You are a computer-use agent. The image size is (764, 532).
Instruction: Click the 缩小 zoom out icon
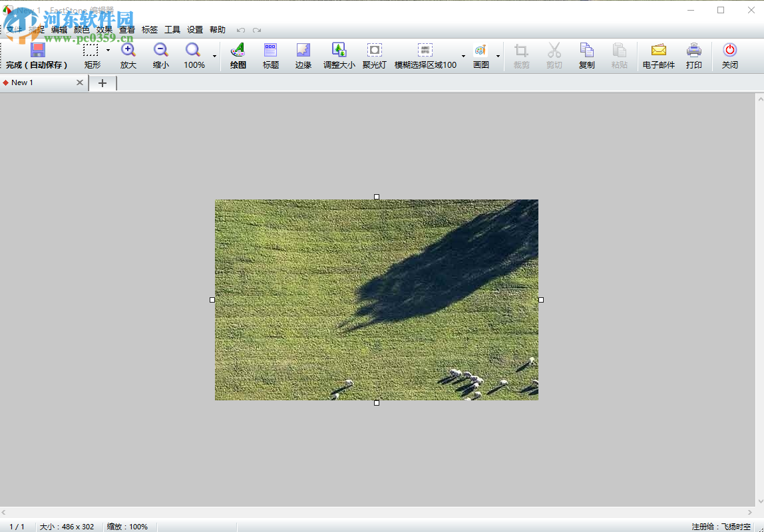pos(160,51)
